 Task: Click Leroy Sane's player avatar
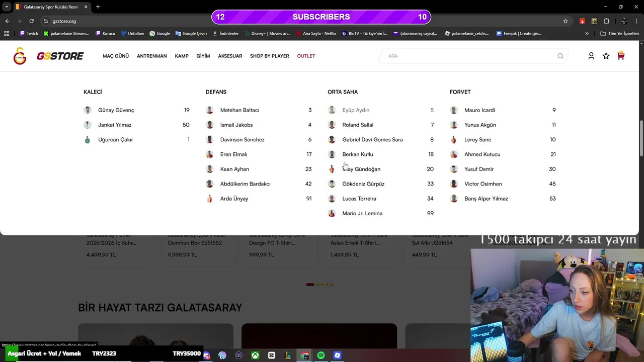tap(454, 140)
